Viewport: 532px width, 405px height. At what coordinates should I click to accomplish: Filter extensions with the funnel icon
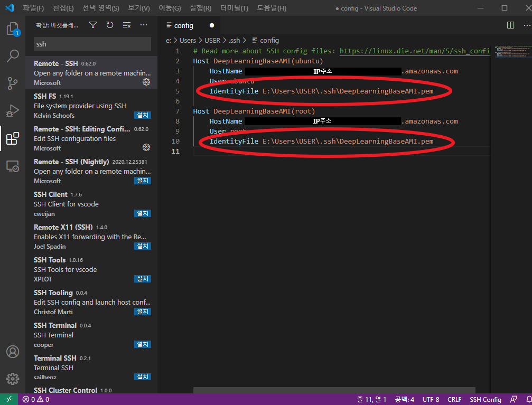click(x=93, y=25)
